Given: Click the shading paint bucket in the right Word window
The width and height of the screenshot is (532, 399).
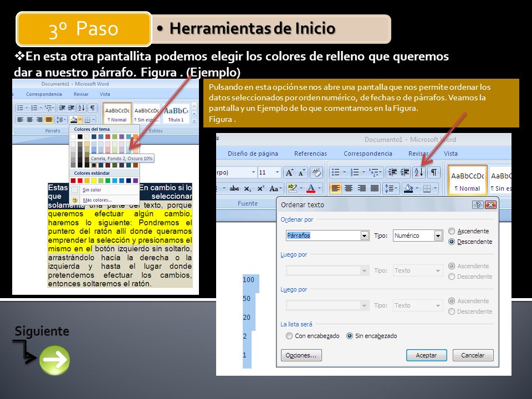Looking at the screenshot, I should (x=408, y=188).
